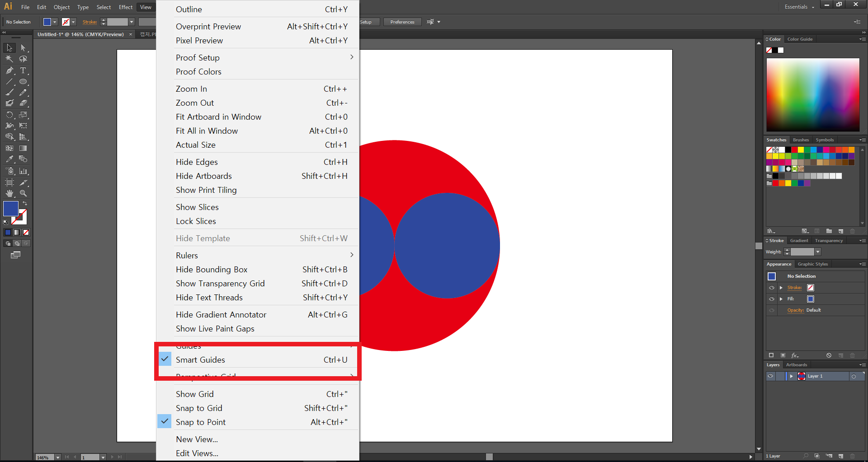This screenshot has width=868, height=462.
Task: Choose the Ellipse tool
Action: tap(23, 82)
